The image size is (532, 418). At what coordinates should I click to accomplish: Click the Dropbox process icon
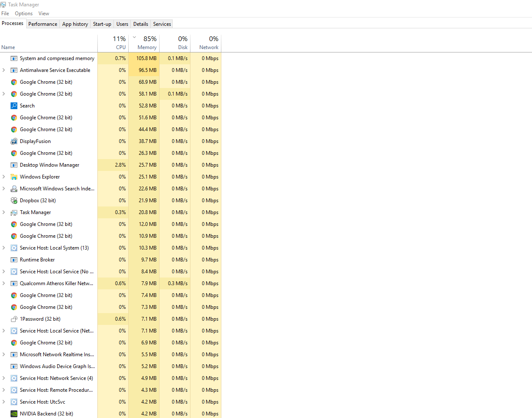click(x=14, y=201)
